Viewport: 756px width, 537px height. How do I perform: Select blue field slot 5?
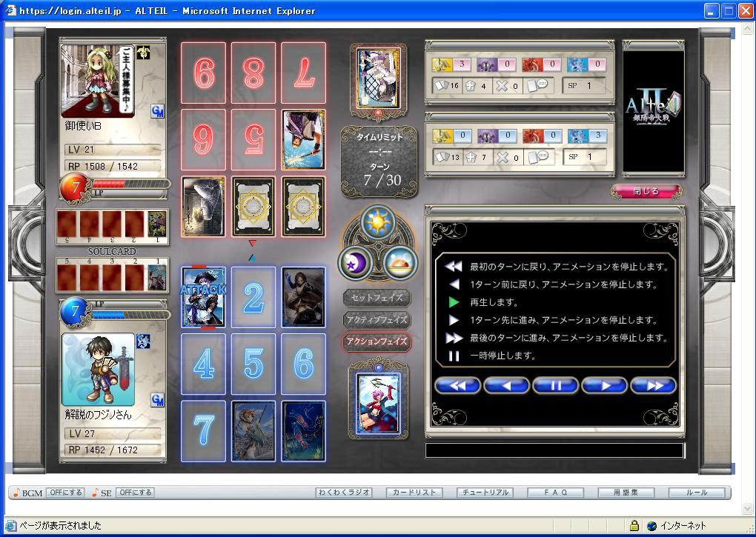point(253,364)
